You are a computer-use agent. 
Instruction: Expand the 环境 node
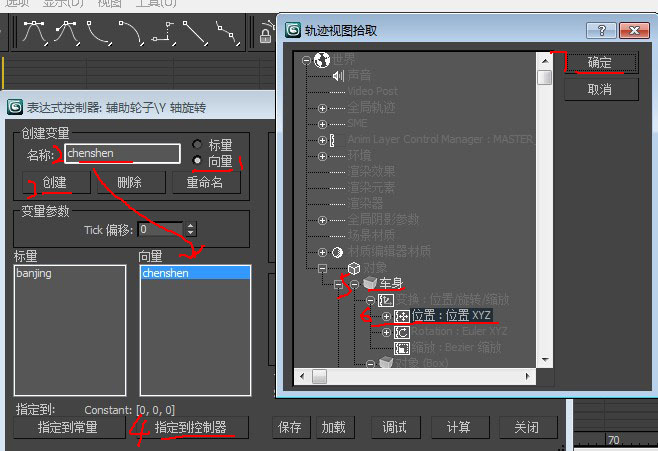[x=322, y=156]
